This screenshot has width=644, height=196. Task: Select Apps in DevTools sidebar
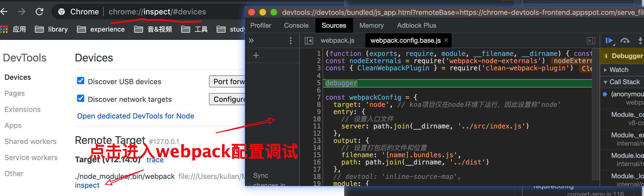pyautogui.click(x=13, y=125)
